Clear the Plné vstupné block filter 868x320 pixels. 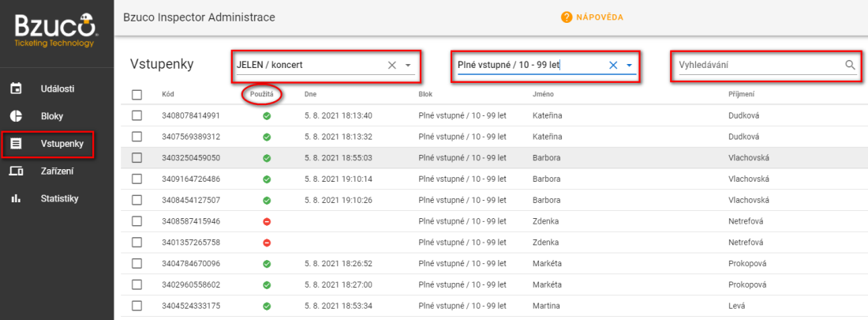coord(613,65)
